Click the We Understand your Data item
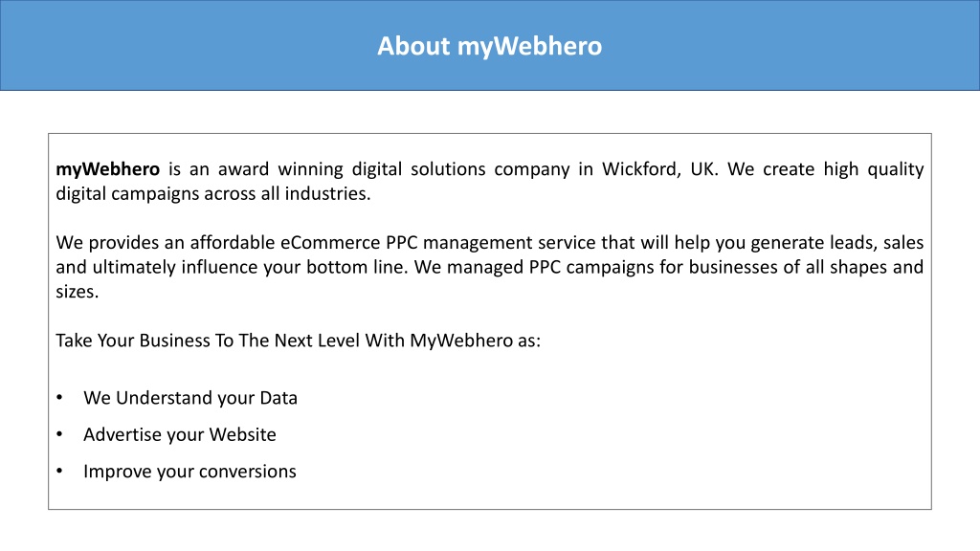This screenshot has height=551, width=980. (x=190, y=398)
